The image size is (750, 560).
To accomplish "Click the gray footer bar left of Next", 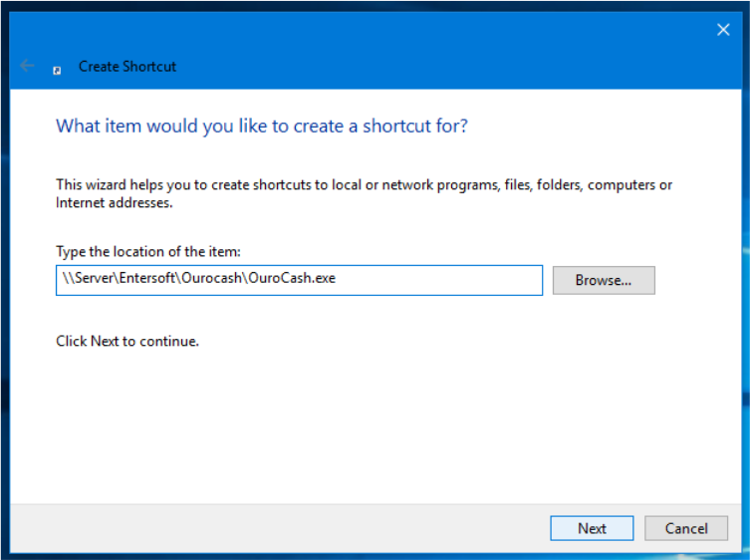I will click(280, 528).
